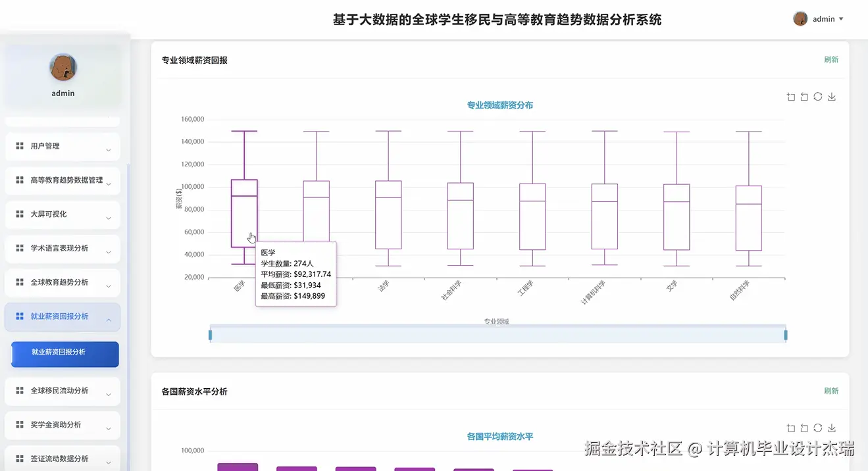
Task: Download the 各国平均薪资水平 chart as image
Action: pos(832,428)
